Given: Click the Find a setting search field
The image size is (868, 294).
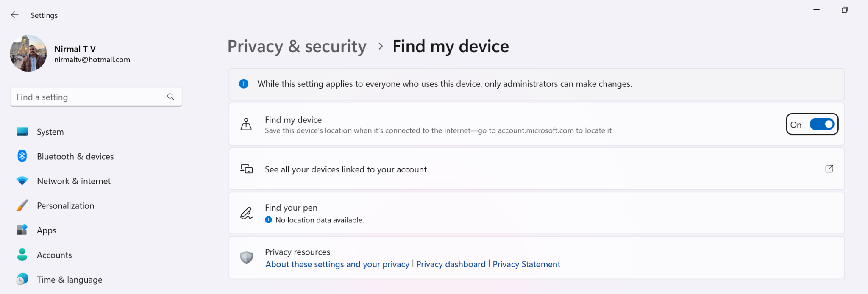Looking at the screenshot, I should tap(96, 97).
